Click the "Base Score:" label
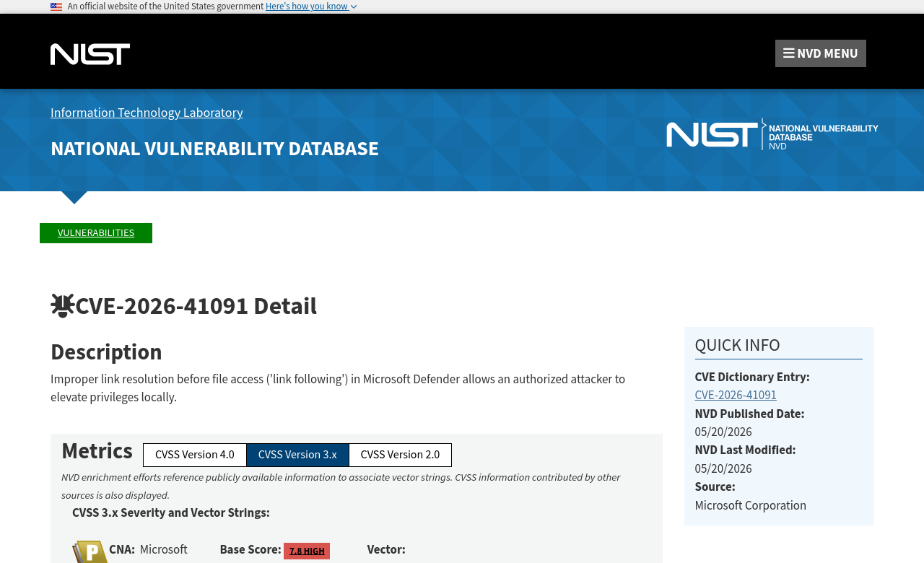The width and height of the screenshot is (924, 563). 250,550
